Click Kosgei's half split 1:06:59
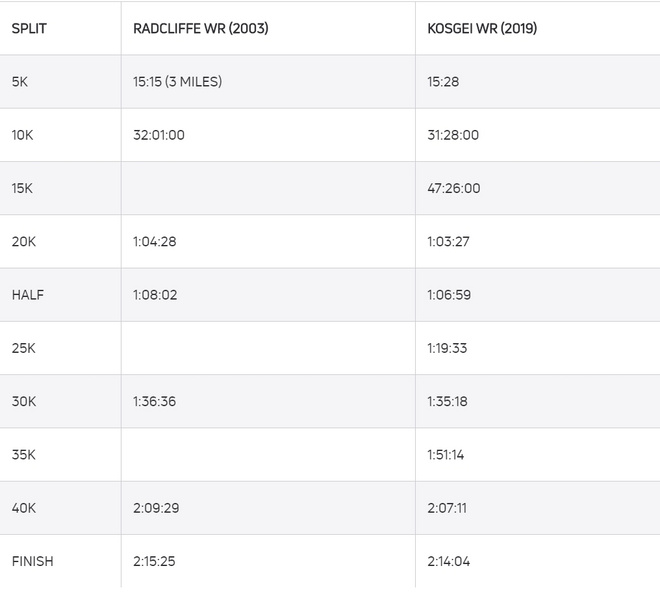660x592 pixels. tap(447, 295)
